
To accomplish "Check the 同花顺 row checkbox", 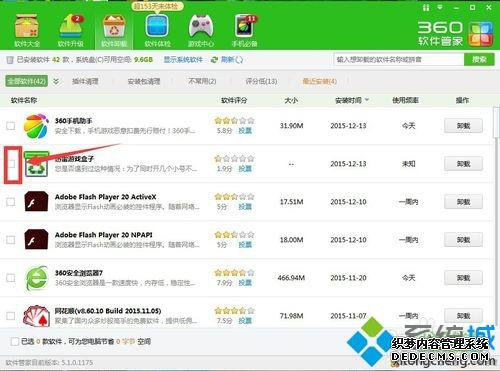I will click(11, 316).
